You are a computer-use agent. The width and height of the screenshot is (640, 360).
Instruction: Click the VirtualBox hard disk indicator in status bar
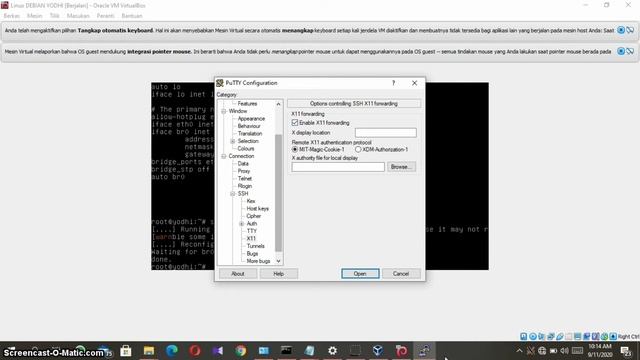point(524,336)
